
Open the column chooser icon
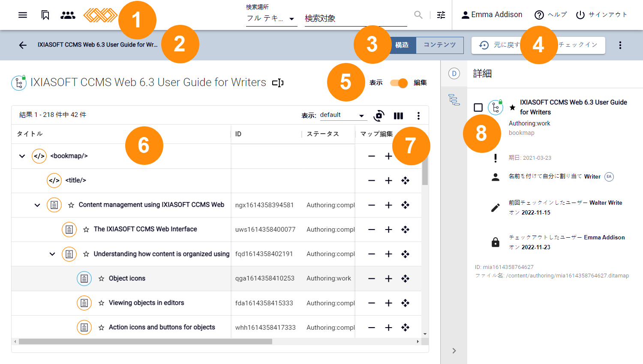tap(398, 116)
